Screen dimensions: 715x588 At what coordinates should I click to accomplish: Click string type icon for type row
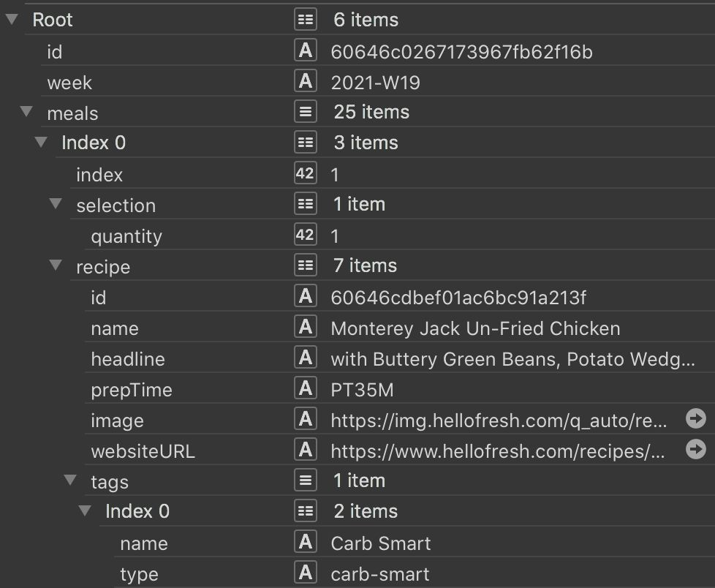tap(305, 573)
